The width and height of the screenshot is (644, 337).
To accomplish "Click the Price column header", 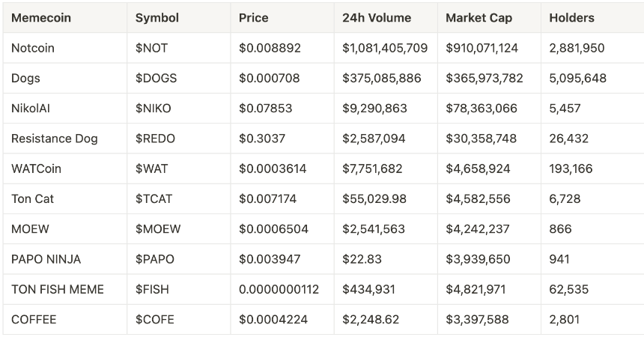I will tap(253, 18).
